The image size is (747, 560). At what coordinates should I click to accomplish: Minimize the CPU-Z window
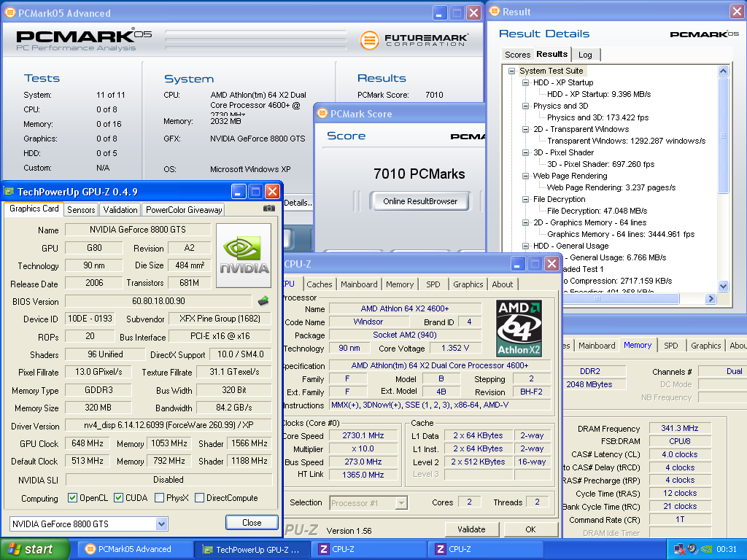tap(518, 263)
